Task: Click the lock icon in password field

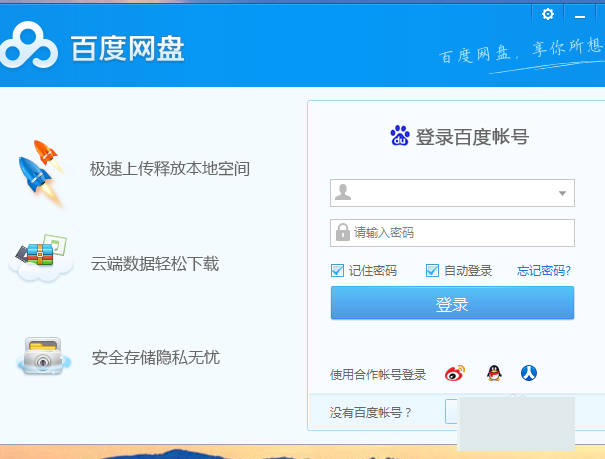Action: tap(342, 232)
